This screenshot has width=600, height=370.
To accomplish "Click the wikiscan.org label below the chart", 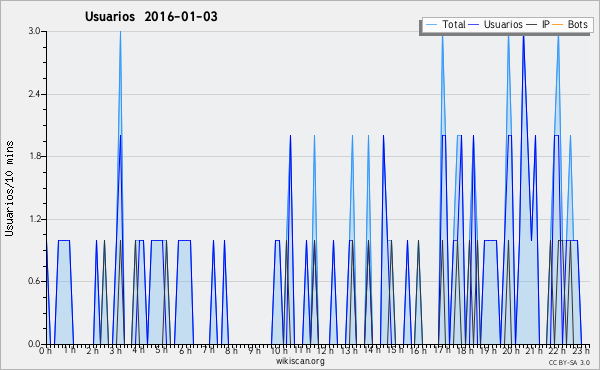I will click(x=300, y=361).
